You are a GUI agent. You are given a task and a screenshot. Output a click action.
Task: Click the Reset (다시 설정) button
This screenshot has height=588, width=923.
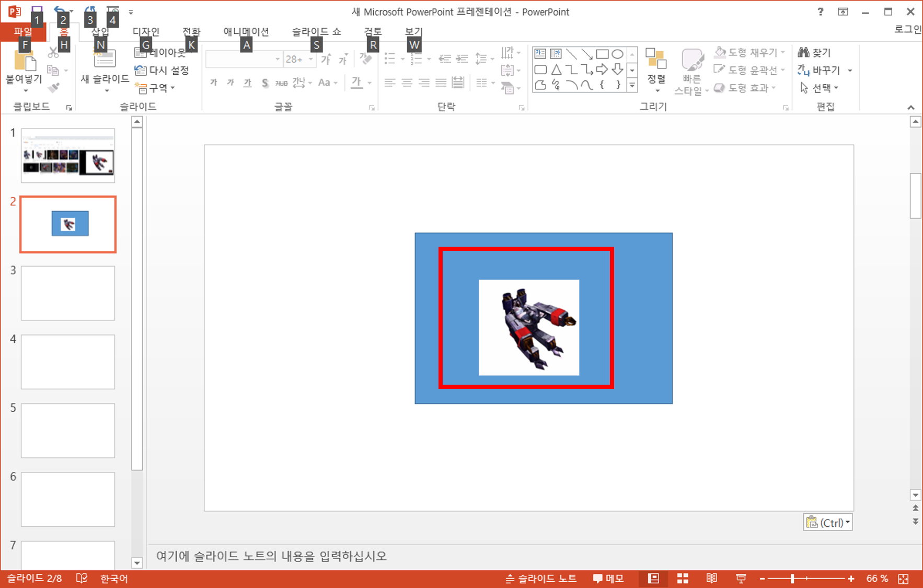[x=161, y=70]
